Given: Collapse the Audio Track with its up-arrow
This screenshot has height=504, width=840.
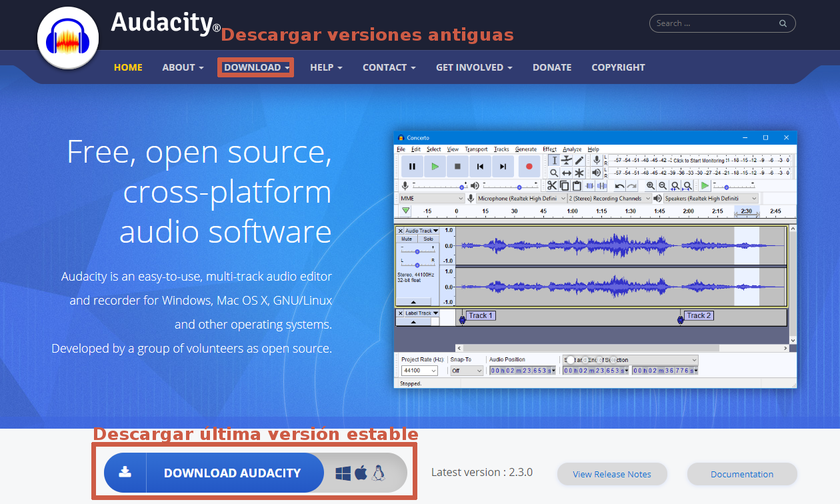Looking at the screenshot, I should [x=413, y=302].
